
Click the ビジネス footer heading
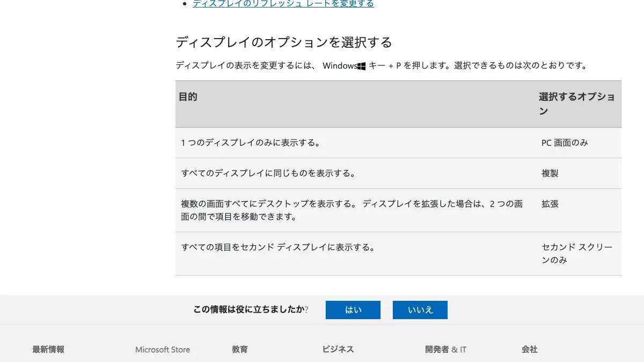tap(338, 349)
